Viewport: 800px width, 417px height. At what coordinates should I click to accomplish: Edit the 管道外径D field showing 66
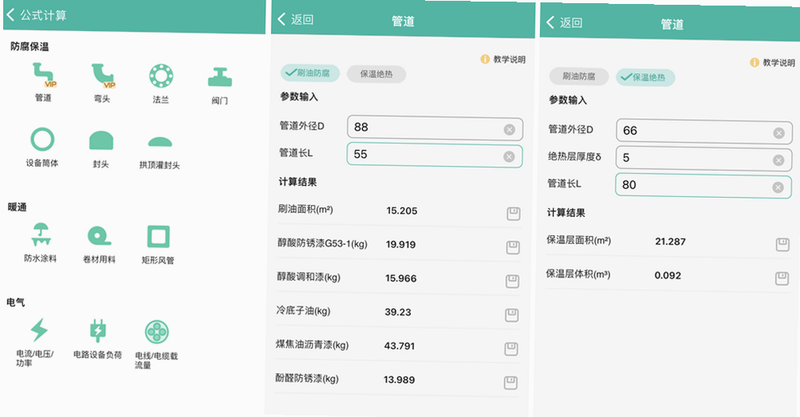(704, 131)
